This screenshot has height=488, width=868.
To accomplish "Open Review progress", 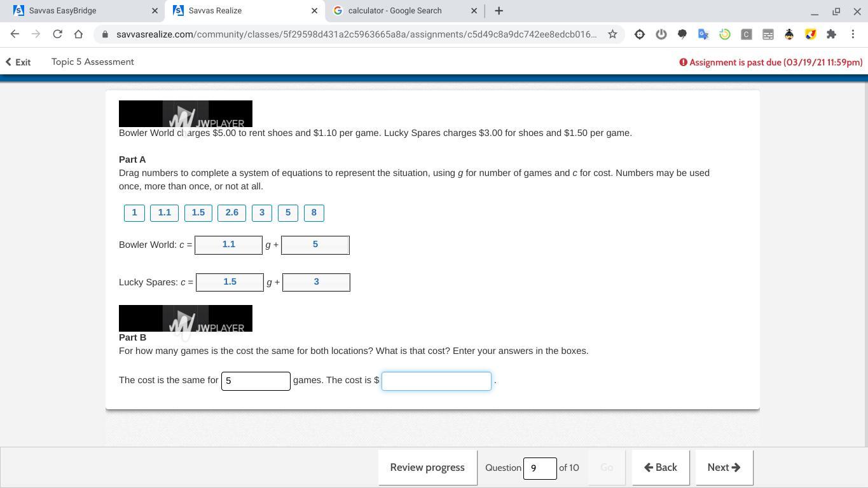I will 427,468.
